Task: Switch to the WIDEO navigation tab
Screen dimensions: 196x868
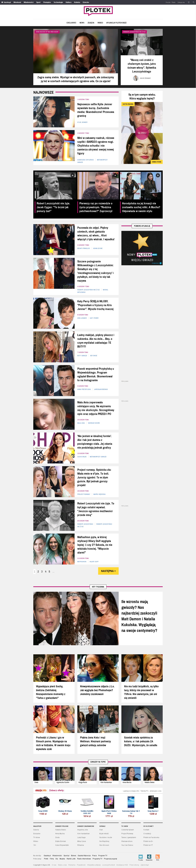Action: pos(100,23)
